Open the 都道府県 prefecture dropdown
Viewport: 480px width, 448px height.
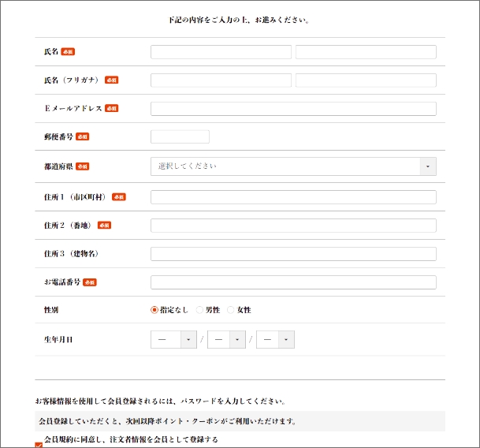(285, 166)
